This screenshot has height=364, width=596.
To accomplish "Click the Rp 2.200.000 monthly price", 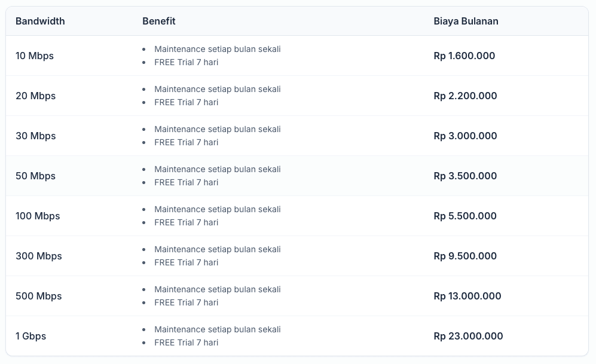I will 465,96.
